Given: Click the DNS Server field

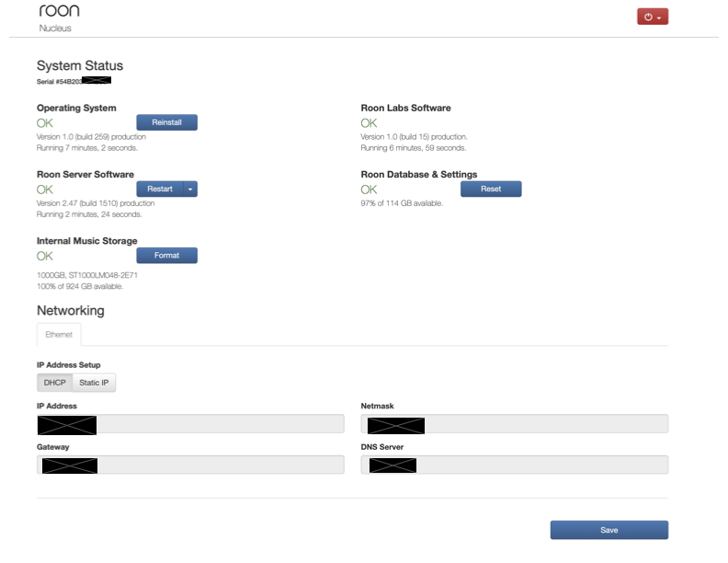Looking at the screenshot, I should (515, 465).
